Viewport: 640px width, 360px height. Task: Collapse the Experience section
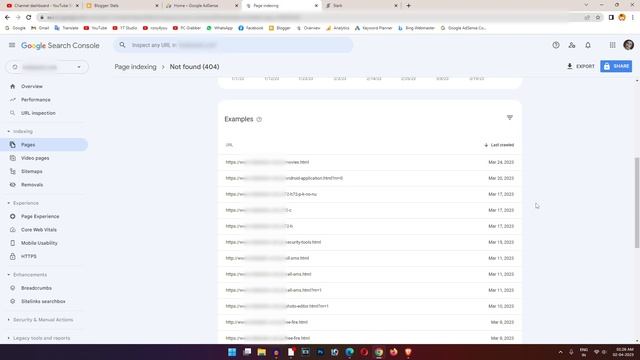pyautogui.click(x=23, y=203)
